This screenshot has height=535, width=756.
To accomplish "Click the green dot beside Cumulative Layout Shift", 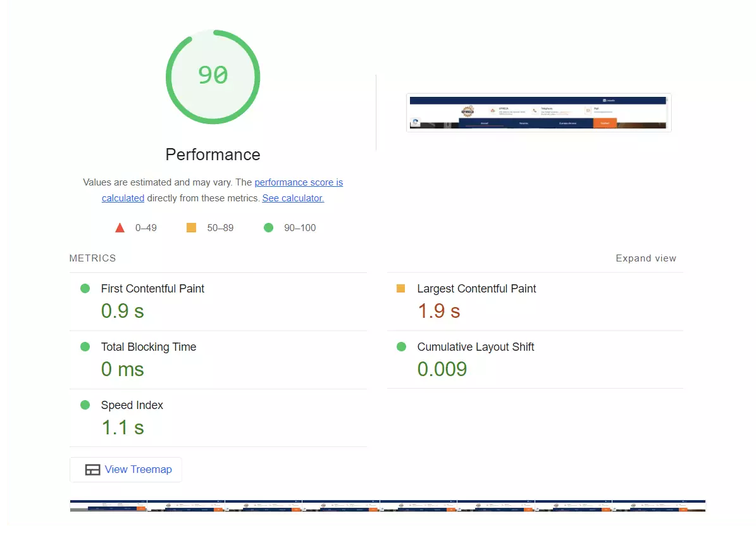I will (x=401, y=347).
